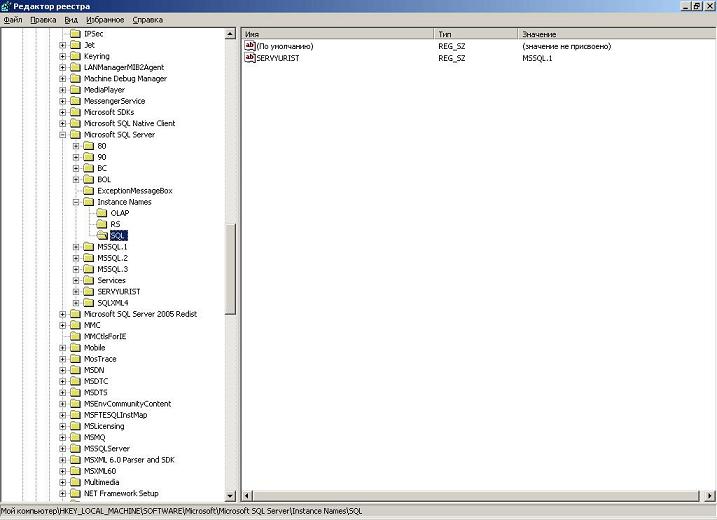Open the Справка menu
Viewport: 717px width, 520px height.
148,20
